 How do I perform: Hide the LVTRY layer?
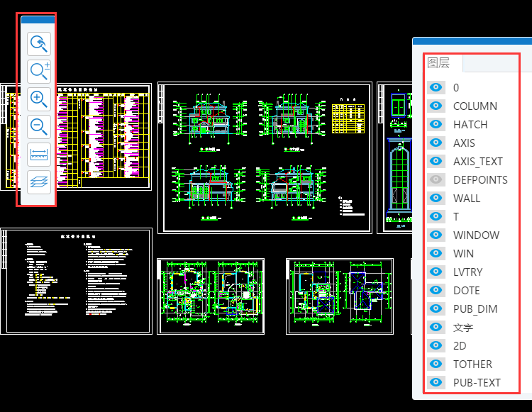(436, 272)
